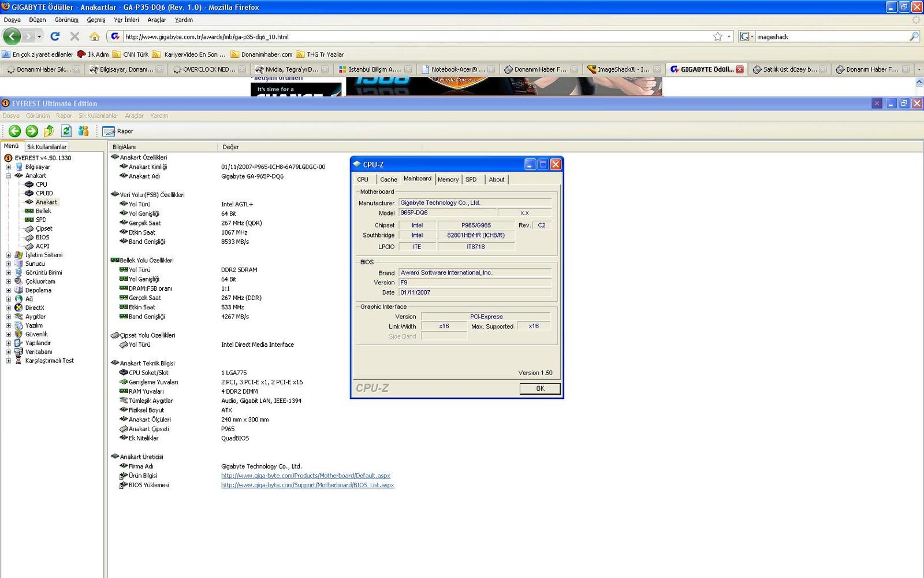Image resolution: width=924 pixels, height=578 pixels.
Task: Select CPUID item in EVEREST tree
Action: pyautogui.click(x=44, y=193)
